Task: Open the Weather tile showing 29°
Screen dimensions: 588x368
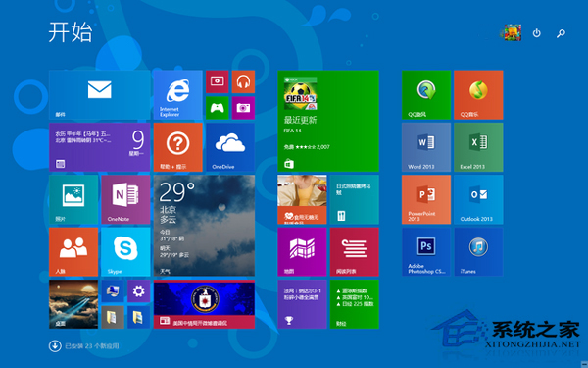Action: click(205, 226)
